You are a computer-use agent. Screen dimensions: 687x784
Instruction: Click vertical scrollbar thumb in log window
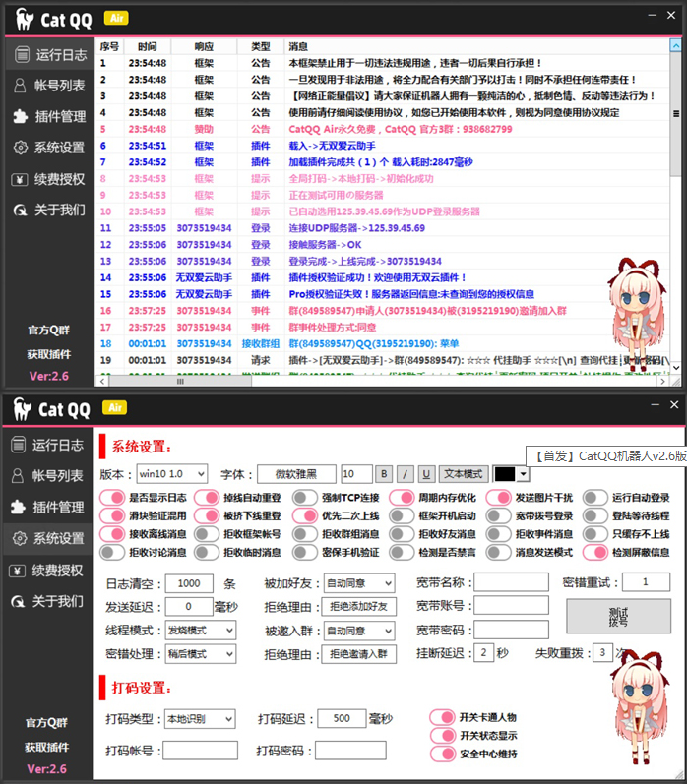(675, 114)
